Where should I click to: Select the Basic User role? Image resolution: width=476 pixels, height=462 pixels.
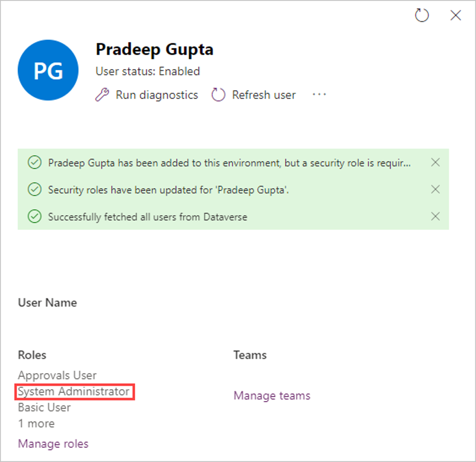point(44,407)
